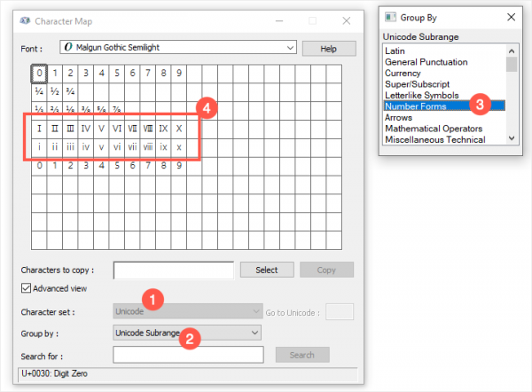Select the small Roman numeral ⅷ cell

pos(148,147)
